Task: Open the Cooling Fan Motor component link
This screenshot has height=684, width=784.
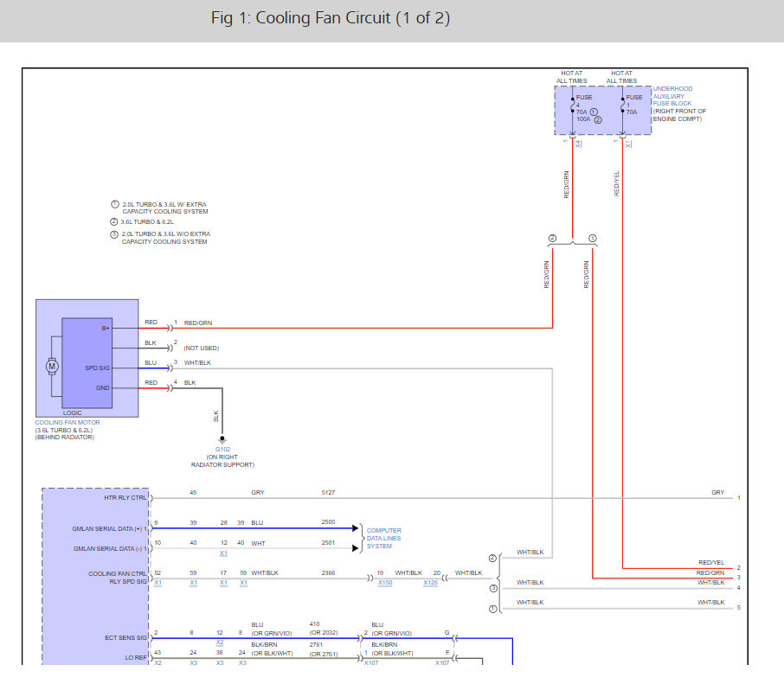Action: (67, 422)
